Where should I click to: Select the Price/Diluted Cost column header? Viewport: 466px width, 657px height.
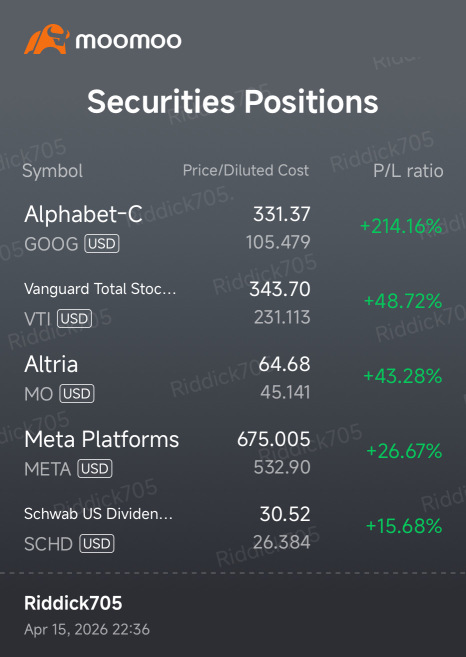pos(246,171)
